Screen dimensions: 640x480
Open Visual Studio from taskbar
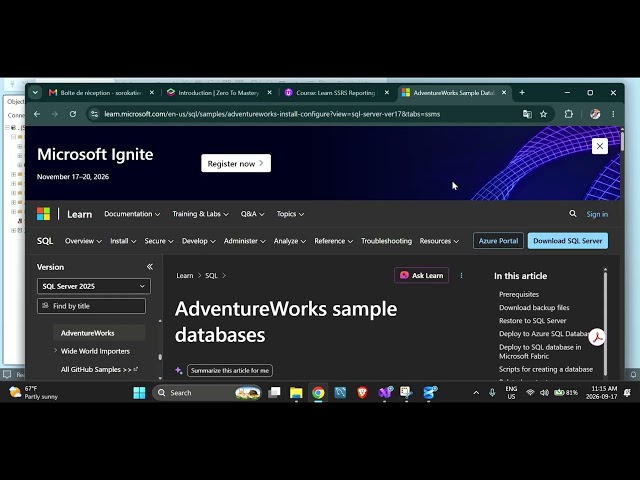pos(384,393)
